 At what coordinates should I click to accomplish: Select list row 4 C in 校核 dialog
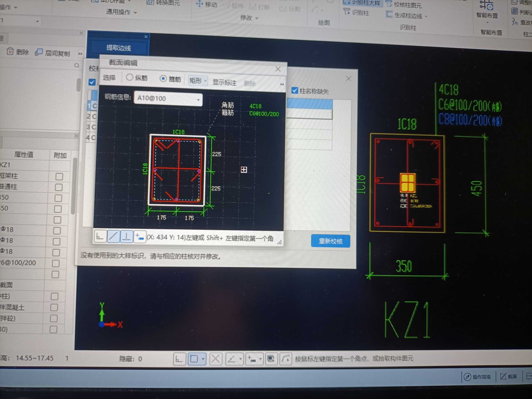click(90, 138)
